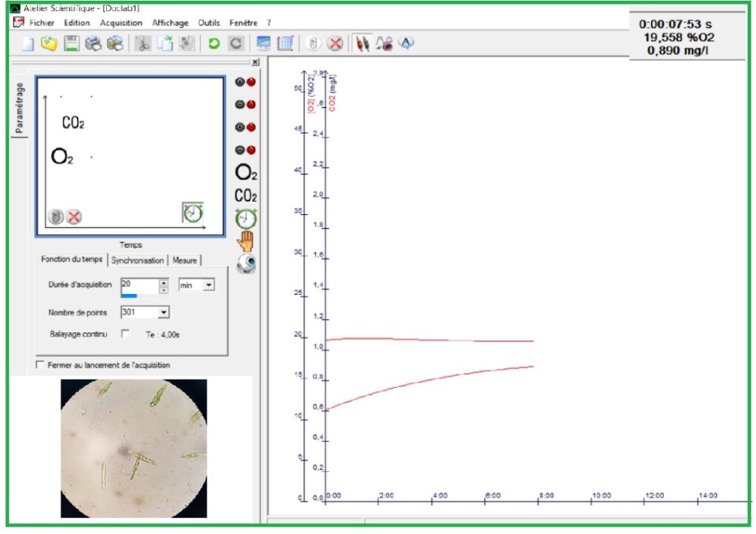The width and height of the screenshot is (756, 534).
Task: Switch to the Mesure tab
Action: 185,261
